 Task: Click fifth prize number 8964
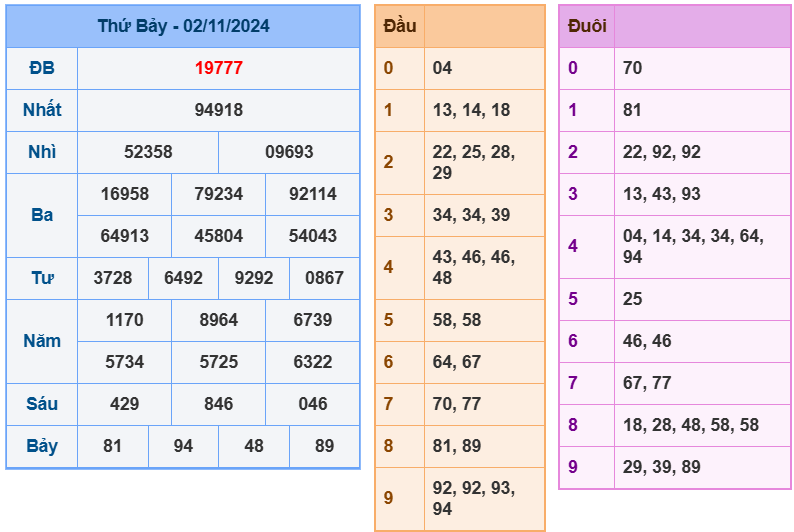click(x=218, y=320)
